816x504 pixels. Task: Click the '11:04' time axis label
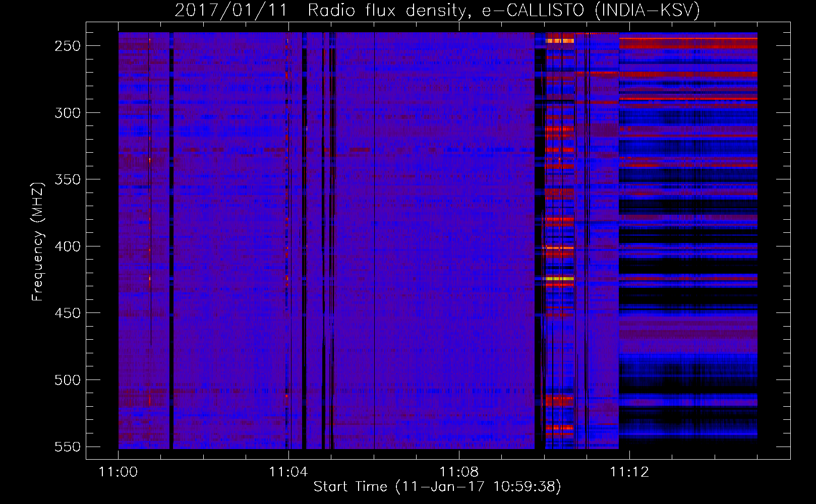click(x=288, y=472)
